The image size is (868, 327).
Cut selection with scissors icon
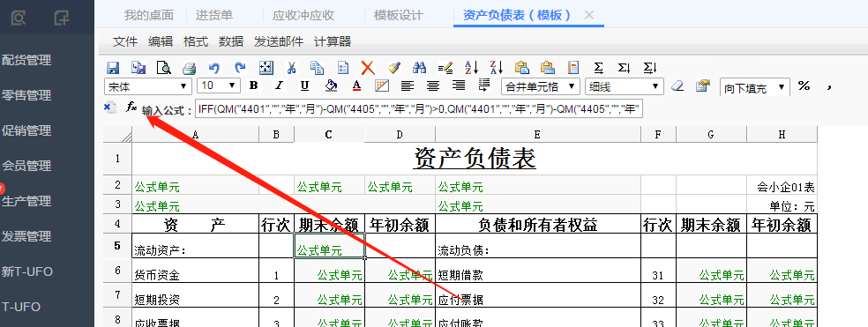[291, 68]
